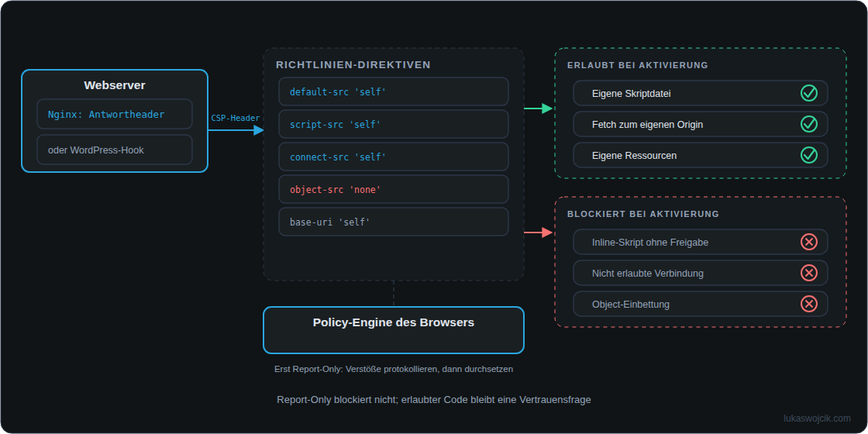Click the red cross icon next to Object-Einbettung
The width and height of the screenshot is (868, 434).
pyautogui.click(x=809, y=304)
